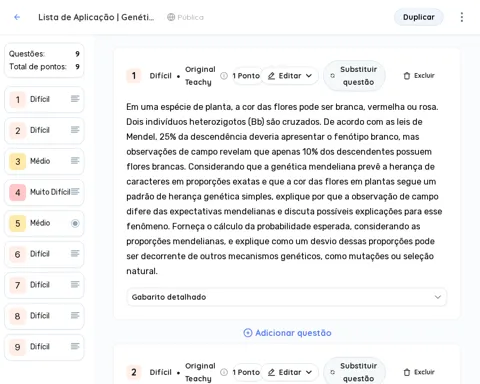Click the question 1 statement text
This screenshot has height=384, width=480.
pyautogui.click(x=284, y=189)
